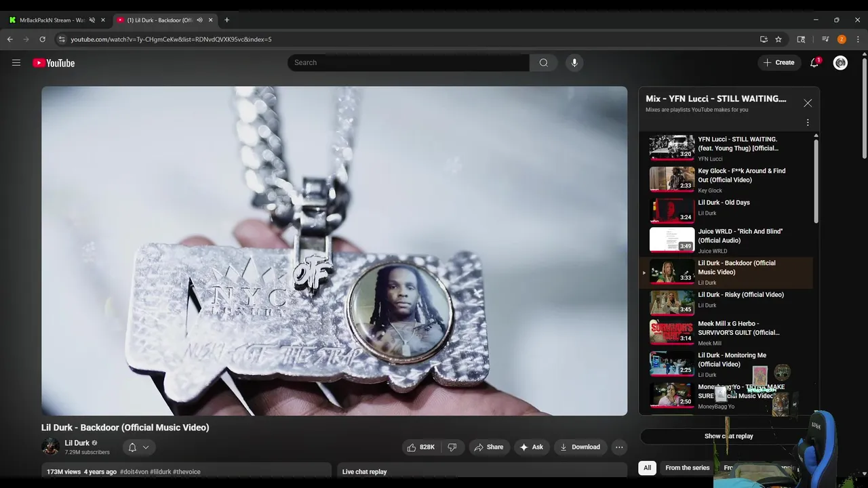
Task: Open media controls icon in Chrome toolbar
Action: (x=825, y=39)
